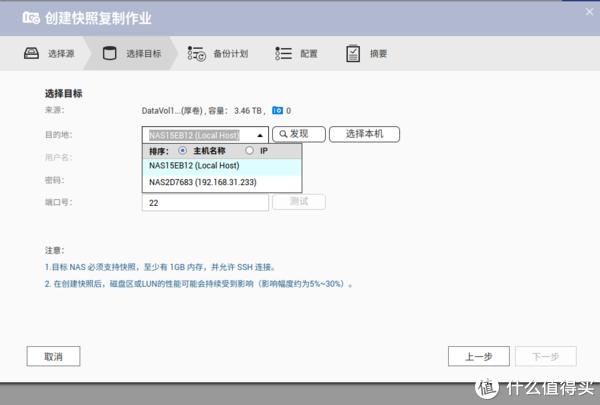Click note 1 about SSH connection
This screenshot has width=600, height=405.
pyautogui.click(x=160, y=267)
